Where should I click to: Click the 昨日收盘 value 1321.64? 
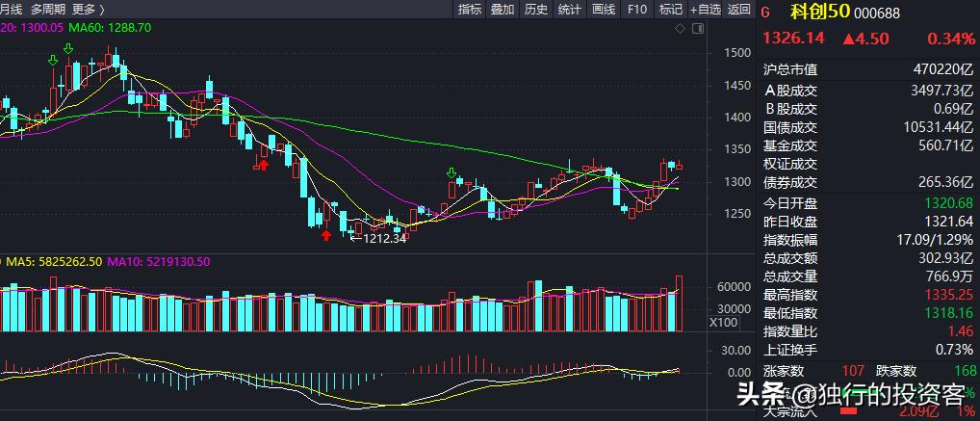pyautogui.click(x=948, y=221)
